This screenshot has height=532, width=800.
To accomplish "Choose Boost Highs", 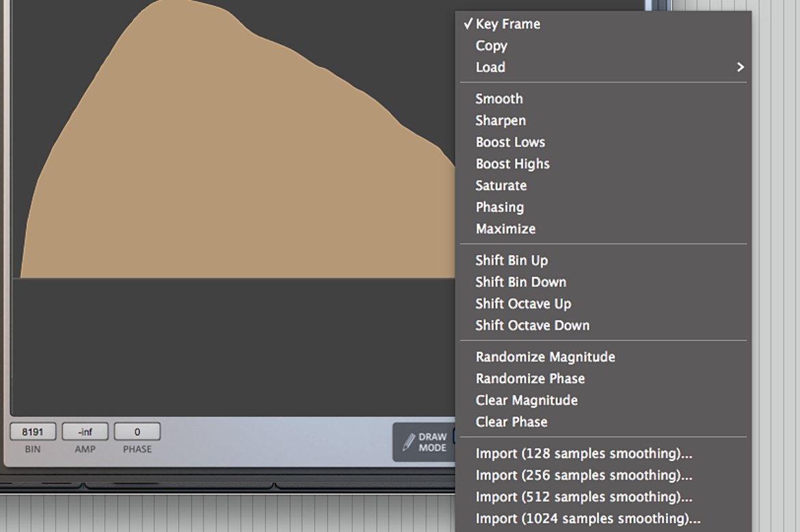I will [603, 163].
